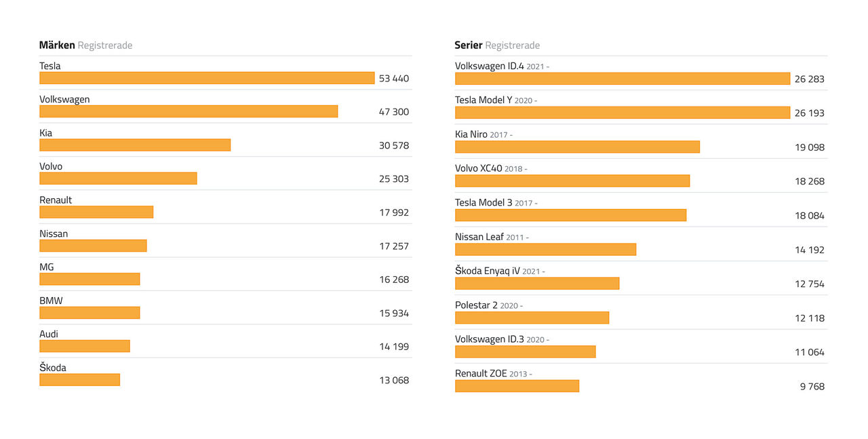This screenshot has width=868, height=439.
Task: Click the Nissan orange bar
Action: click(x=93, y=246)
